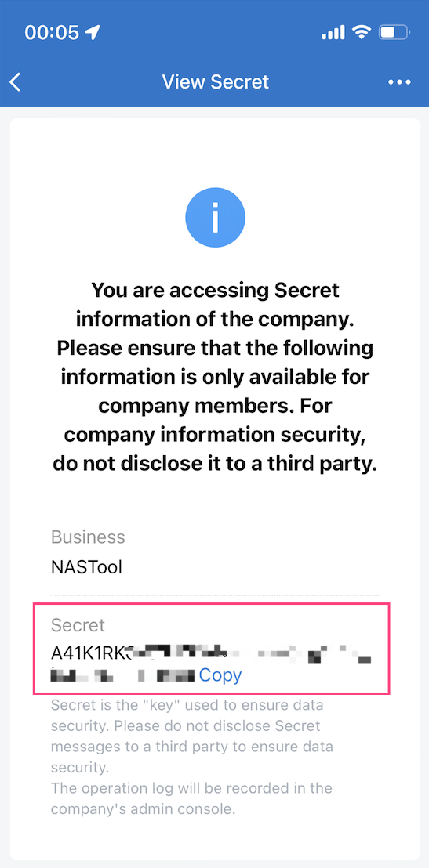Open the three-dot more options menu
429x868 pixels.
coord(400,82)
